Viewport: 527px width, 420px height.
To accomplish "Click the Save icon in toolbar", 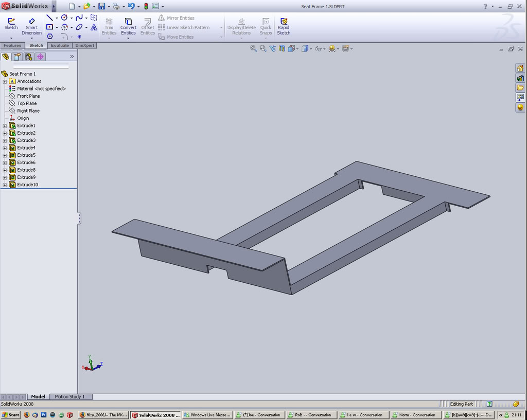I will pos(101,6).
